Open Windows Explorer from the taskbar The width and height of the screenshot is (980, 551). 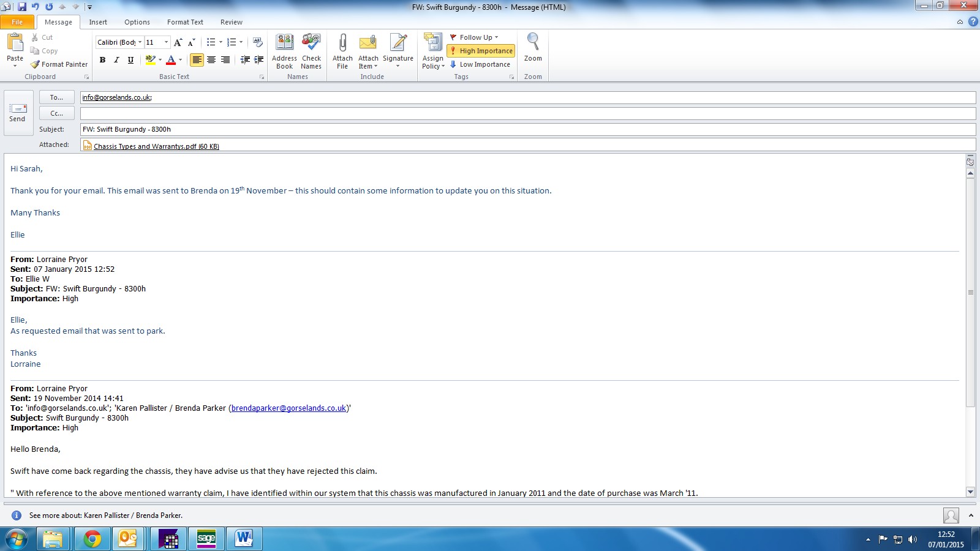53,539
